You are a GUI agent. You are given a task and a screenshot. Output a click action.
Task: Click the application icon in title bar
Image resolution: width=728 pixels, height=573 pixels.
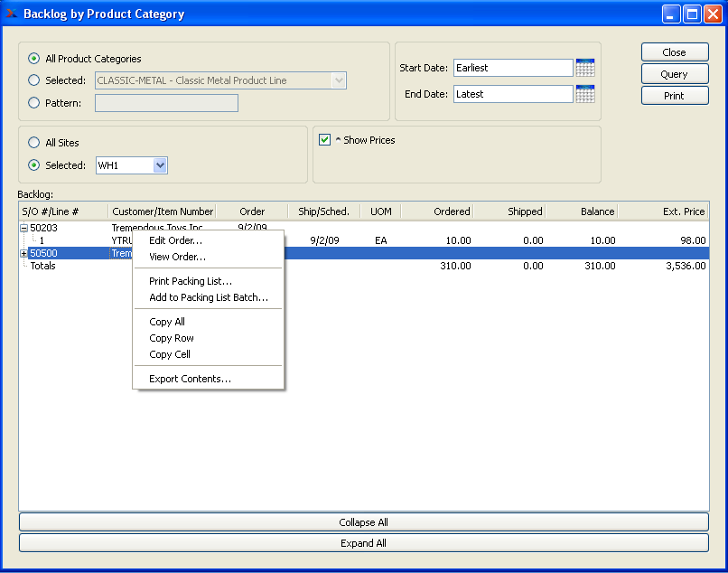pyautogui.click(x=12, y=14)
